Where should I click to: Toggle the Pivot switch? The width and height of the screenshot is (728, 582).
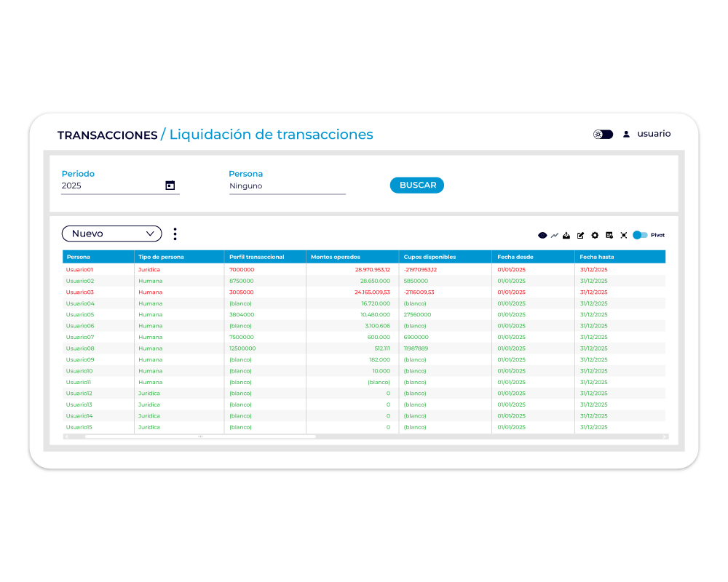pyautogui.click(x=640, y=235)
